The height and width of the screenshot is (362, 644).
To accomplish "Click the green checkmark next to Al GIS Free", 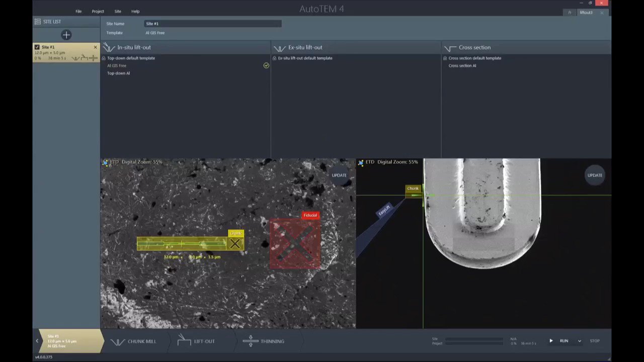I will pyautogui.click(x=266, y=65).
